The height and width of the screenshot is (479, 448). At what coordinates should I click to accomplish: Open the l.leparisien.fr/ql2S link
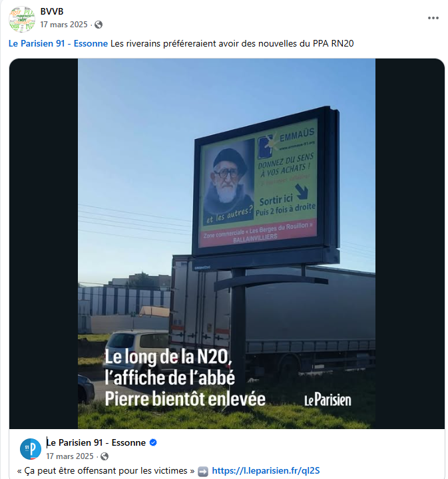click(x=266, y=470)
